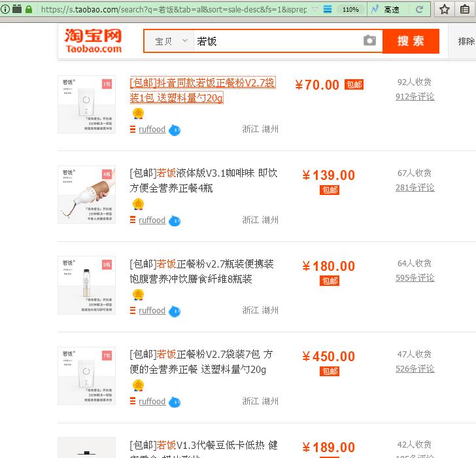Open ruffood shop link in ¥139.00 listing
Screen dimensions: 476x458
click(152, 220)
